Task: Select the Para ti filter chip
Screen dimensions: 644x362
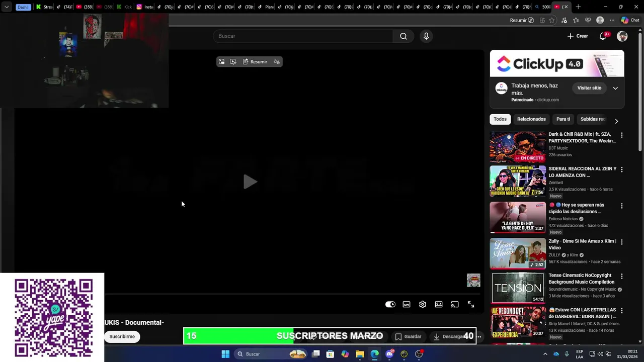Action: [563, 119]
